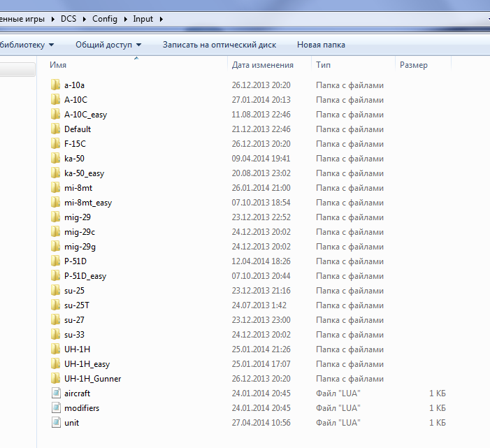Select the P-51D_easy folder icon
This screenshot has width=490, height=448.
click(56, 276)
